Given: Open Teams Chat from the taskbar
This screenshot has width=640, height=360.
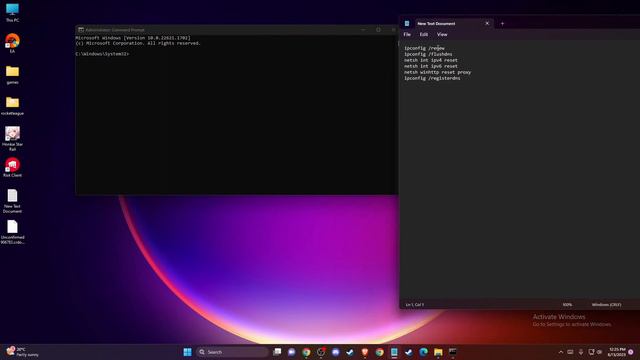Looking at the screenshot, I should 291,352.
